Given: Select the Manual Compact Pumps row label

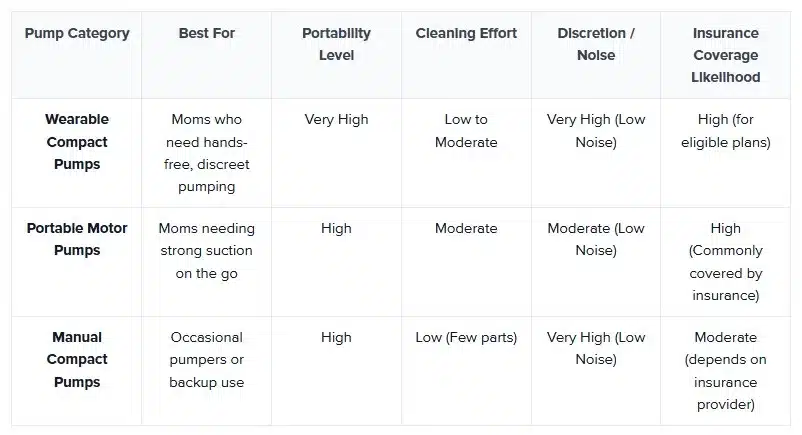Looking at the screenshot, I should pyautogui.click(x=76, y=360).
